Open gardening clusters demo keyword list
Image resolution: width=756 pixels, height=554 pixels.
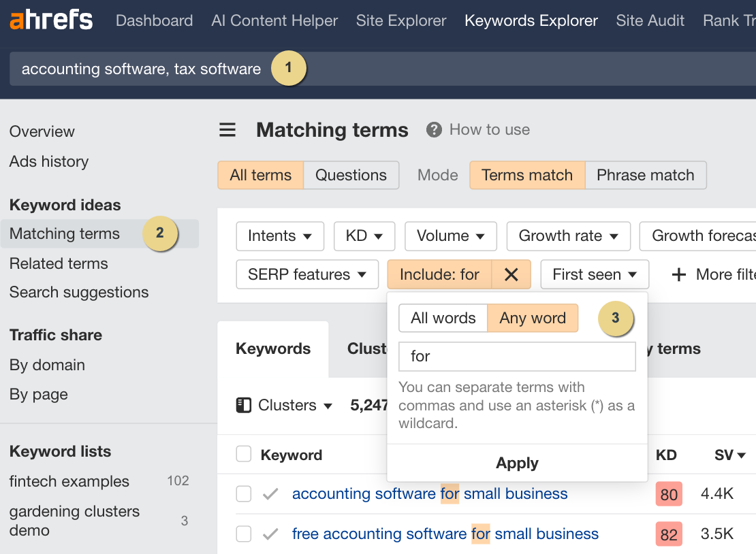[74, 521]
